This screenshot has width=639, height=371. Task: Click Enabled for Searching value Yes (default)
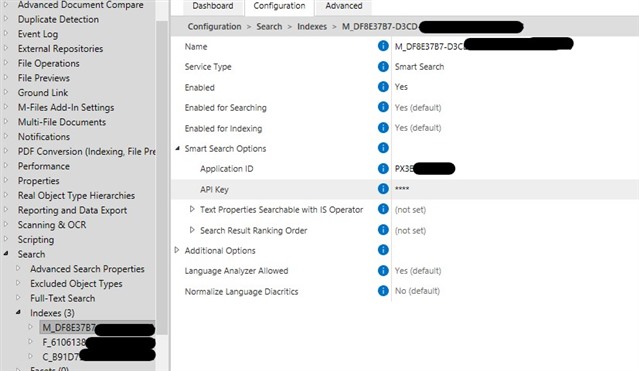(x=418, y=108)
